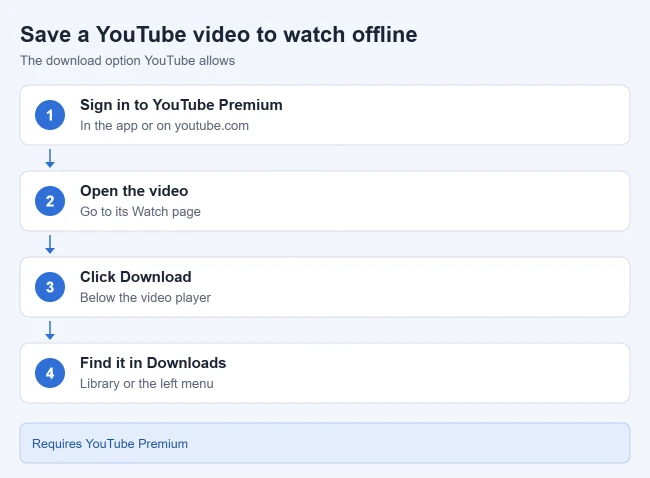Click the blue number 4 badge
Viewport: 650px width, 478px height.
[x=50, y=373]
